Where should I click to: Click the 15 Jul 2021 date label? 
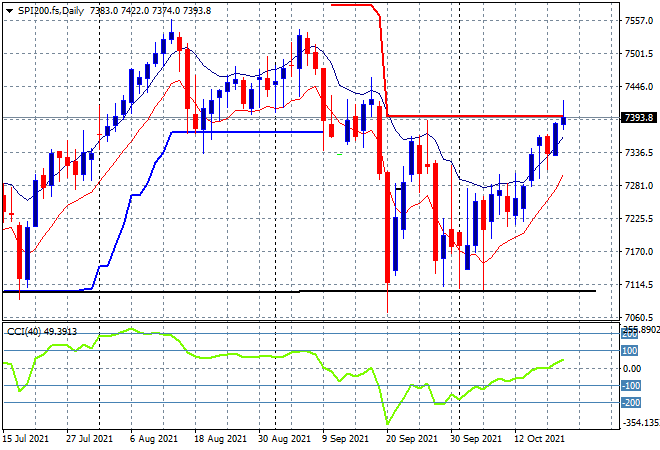point(25,439)
